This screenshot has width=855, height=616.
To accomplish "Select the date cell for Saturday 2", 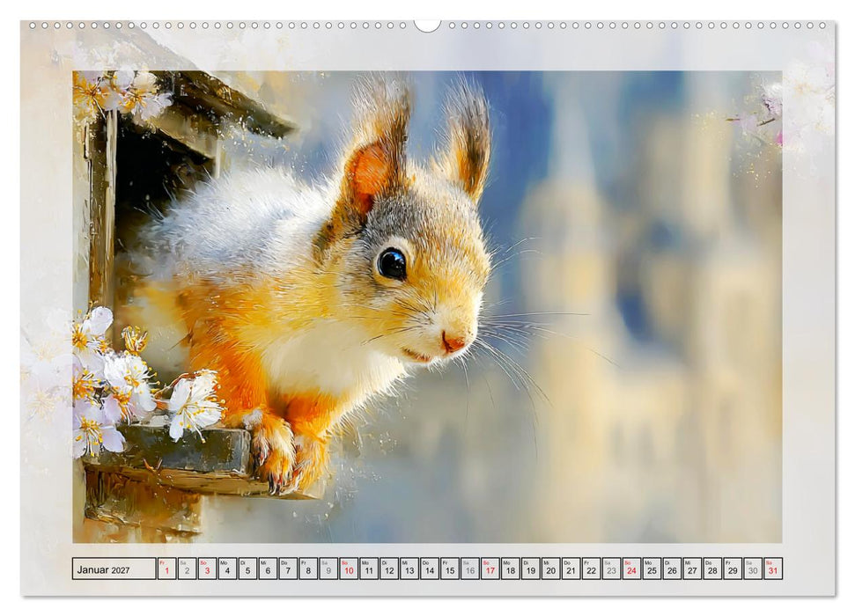I will click(187, 568).
